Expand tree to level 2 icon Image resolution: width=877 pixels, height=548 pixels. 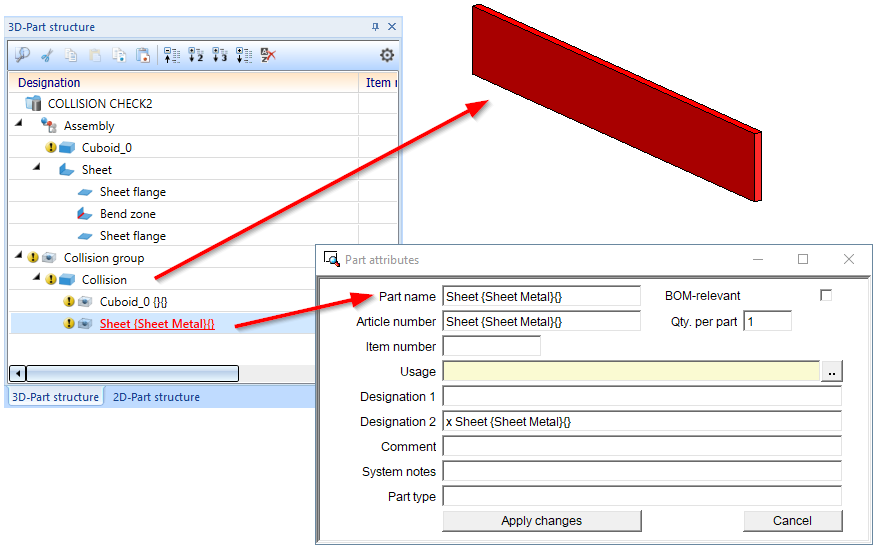[x=196, y=55]
